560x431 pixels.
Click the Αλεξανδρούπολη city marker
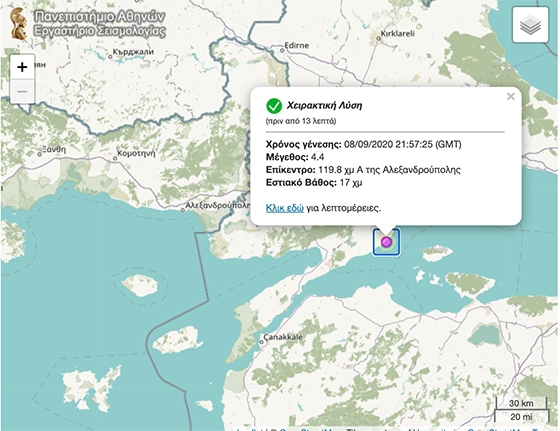(183, 210)
